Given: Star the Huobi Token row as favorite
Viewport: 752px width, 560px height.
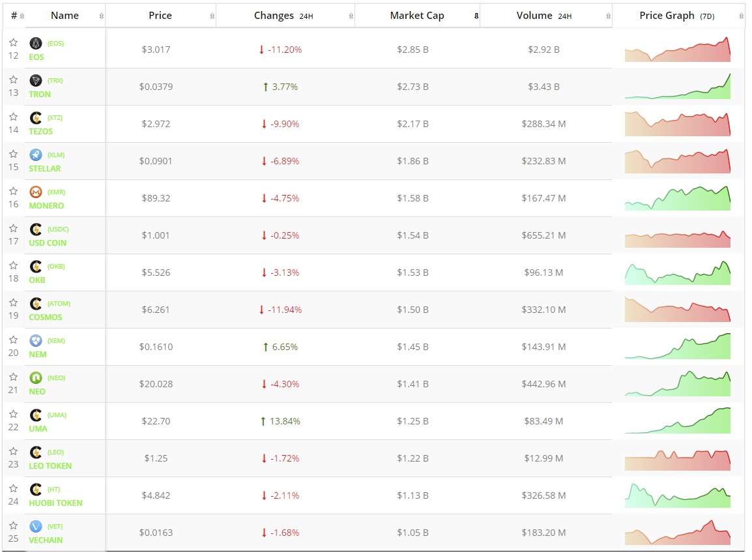Looking at the screenshot, I should [x=13, y=488].
